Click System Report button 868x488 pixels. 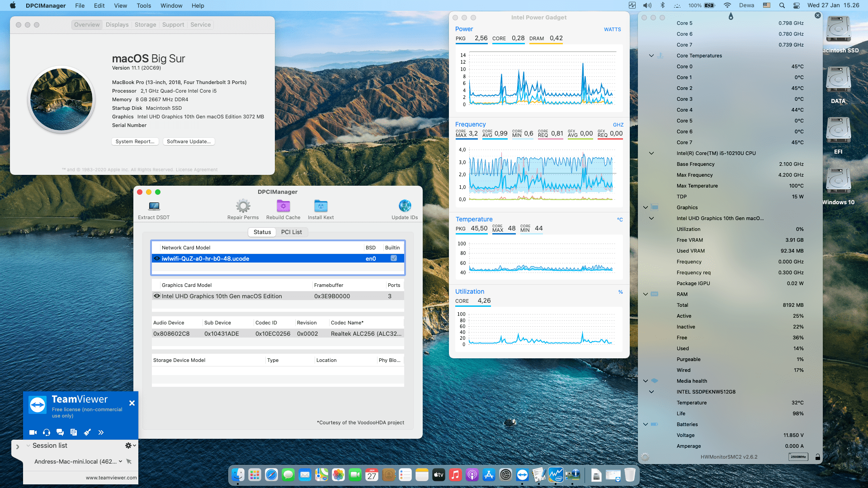point(135,141)
